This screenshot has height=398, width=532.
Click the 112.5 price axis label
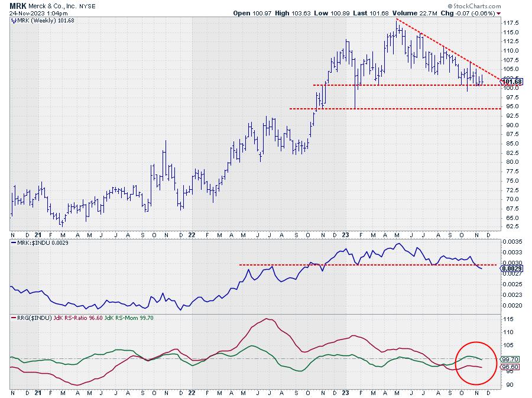click(512, 41)
